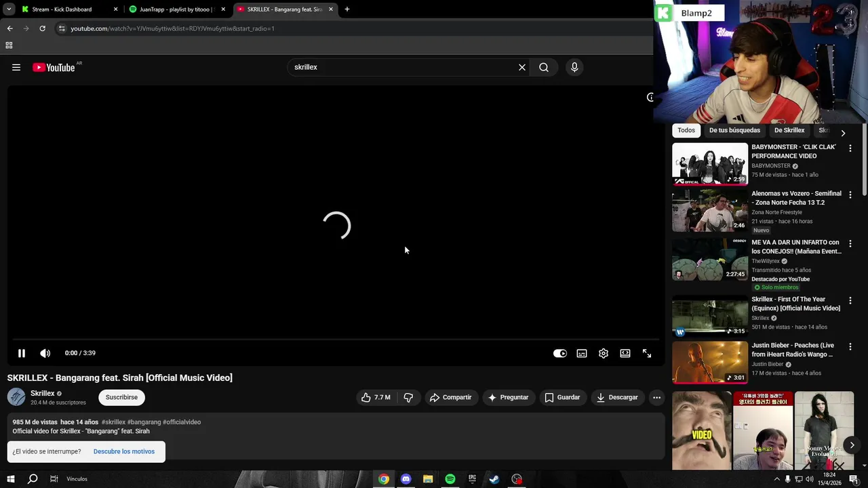
Task: Subscribe to Skrillex with Suscribirse
Action: click(x=121, y=397)
